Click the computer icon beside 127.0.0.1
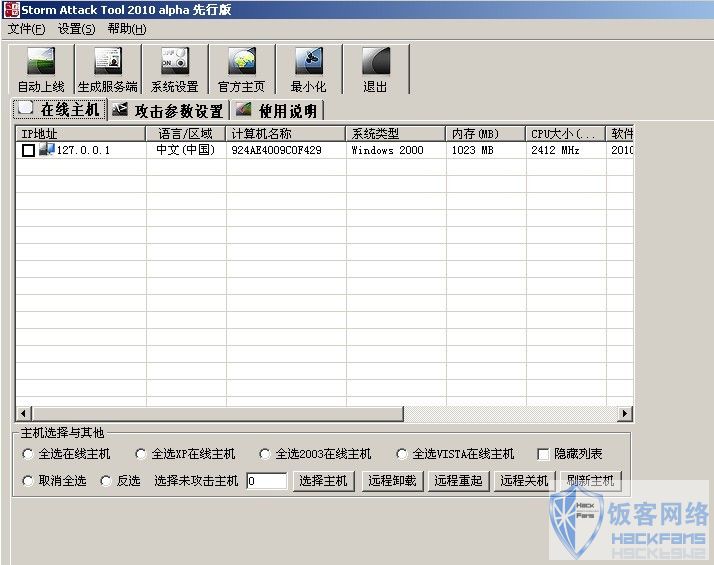This screenshot has width=714, height=565. (x=46, y=150)
